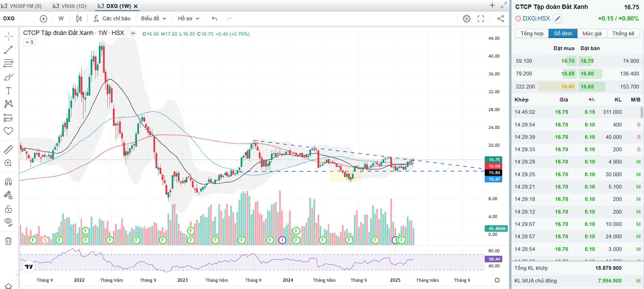Select the text annotation tool

pyautogui.click(x=8, y=91)
